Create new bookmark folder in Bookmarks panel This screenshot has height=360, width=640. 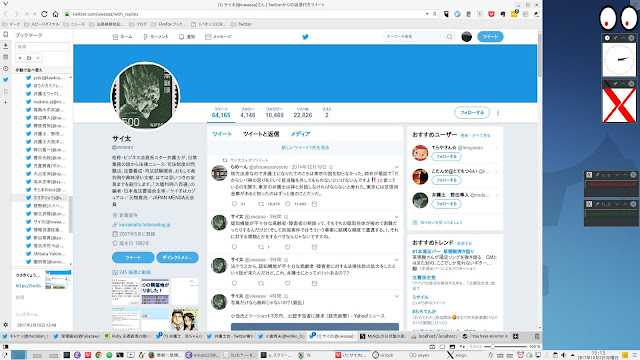pyautogui.click(x=29, y=58)
